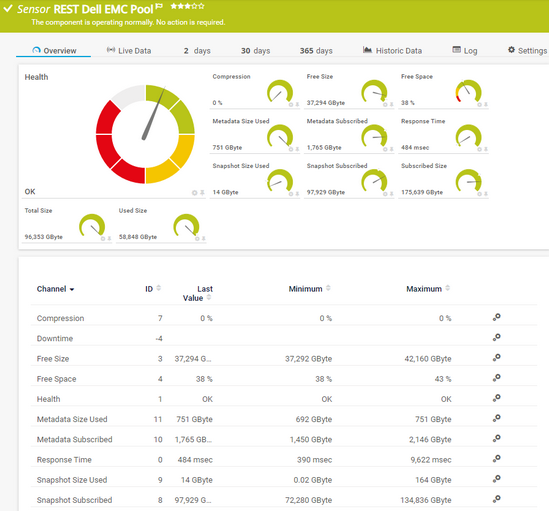Click gear icon under Response Time gauge
549x511 pixels.
(x=479, y=150)
